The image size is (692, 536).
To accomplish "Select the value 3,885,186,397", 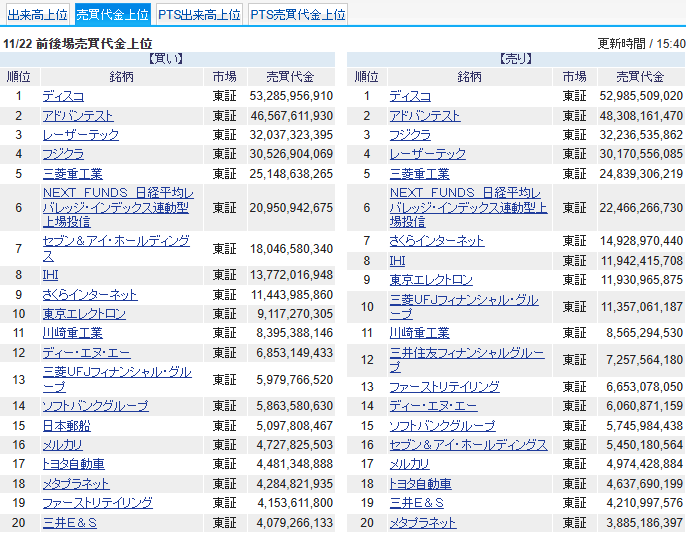I will (x=645, y=523).
